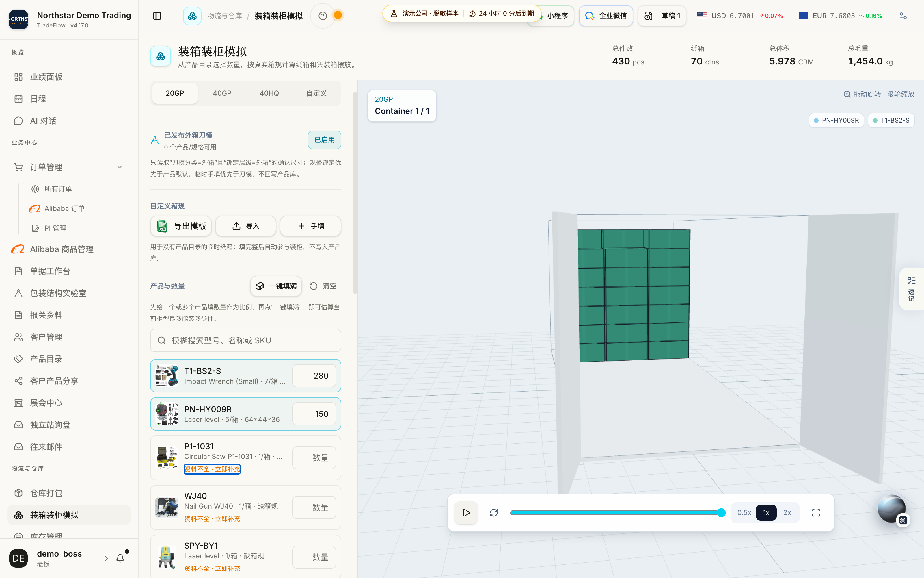The image size is (924, 578).
Task: Select the 40HQ container tab
Action: coord(269,93)
